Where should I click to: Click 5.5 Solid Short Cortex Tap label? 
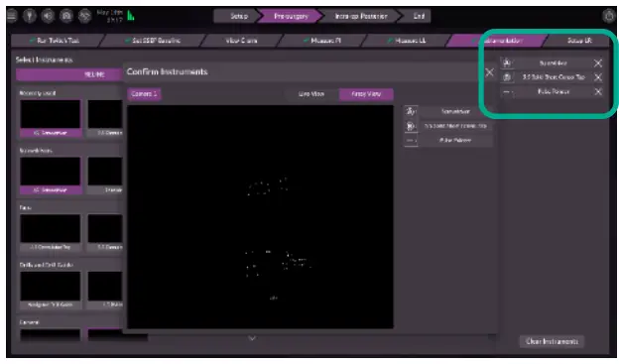pos(554,77)
